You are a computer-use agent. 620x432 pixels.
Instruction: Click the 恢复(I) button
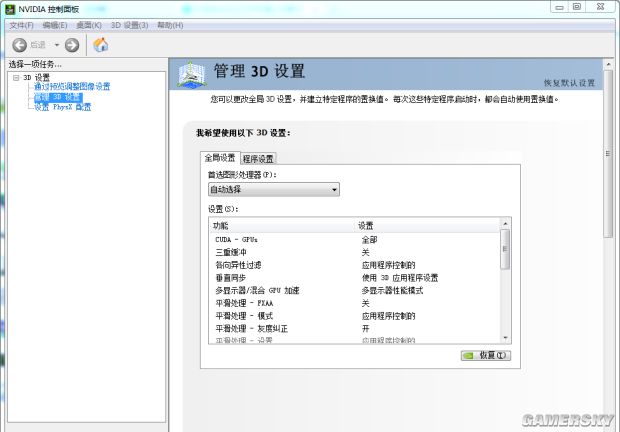click(486, 356)
